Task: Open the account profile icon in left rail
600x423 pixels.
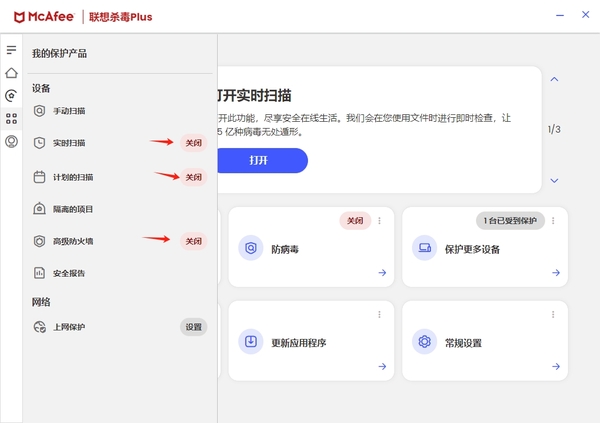Action: 11,141
